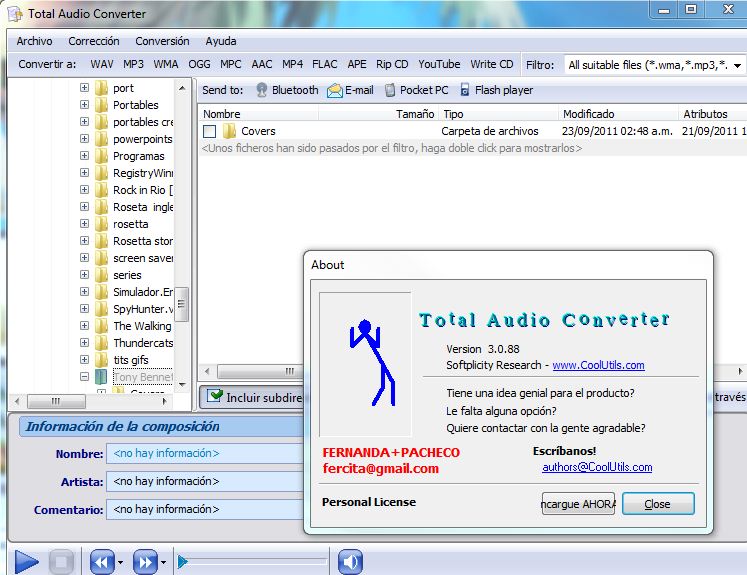Image resolution: width=747 pixels, height=575 pixels.
Task: Open the Filtro file type dropdown
Action: tap(737, 65)
